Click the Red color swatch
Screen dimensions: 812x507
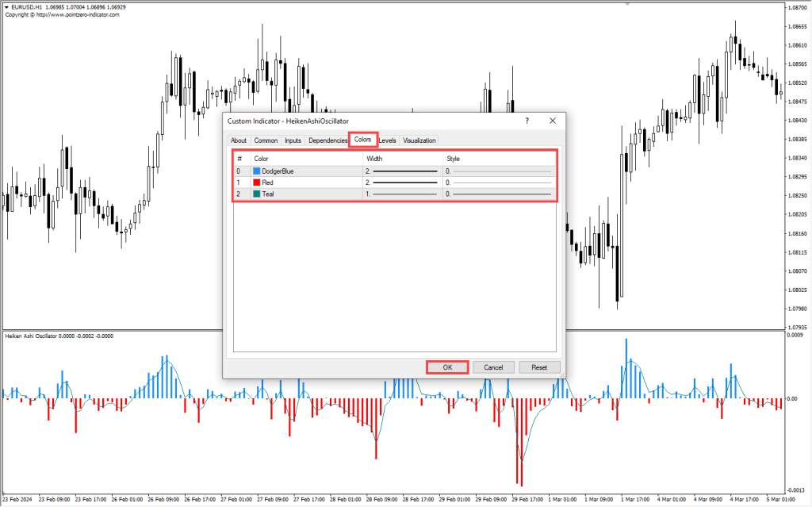[257, 182]
